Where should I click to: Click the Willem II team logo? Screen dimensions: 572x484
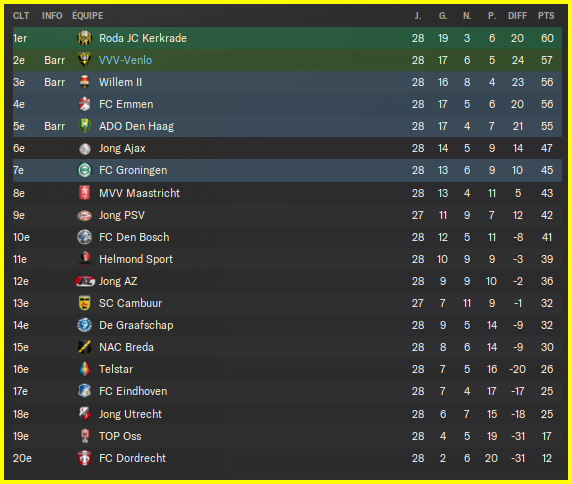pyautogui.click(x=85, y=82)
